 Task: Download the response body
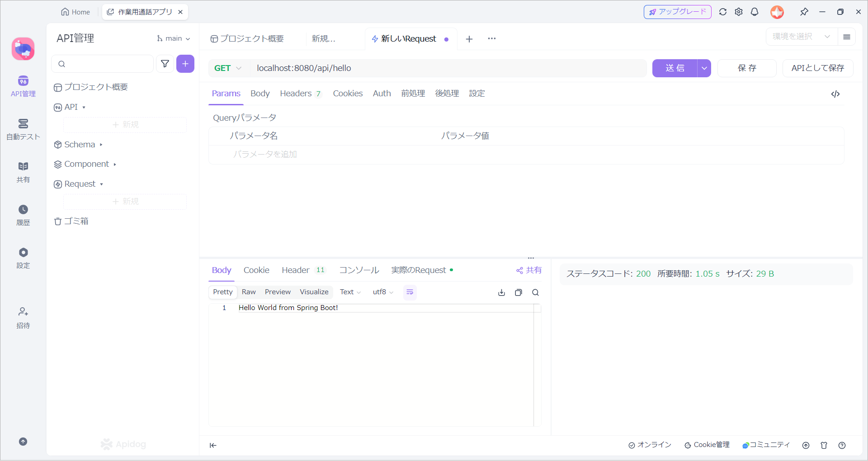501,292
